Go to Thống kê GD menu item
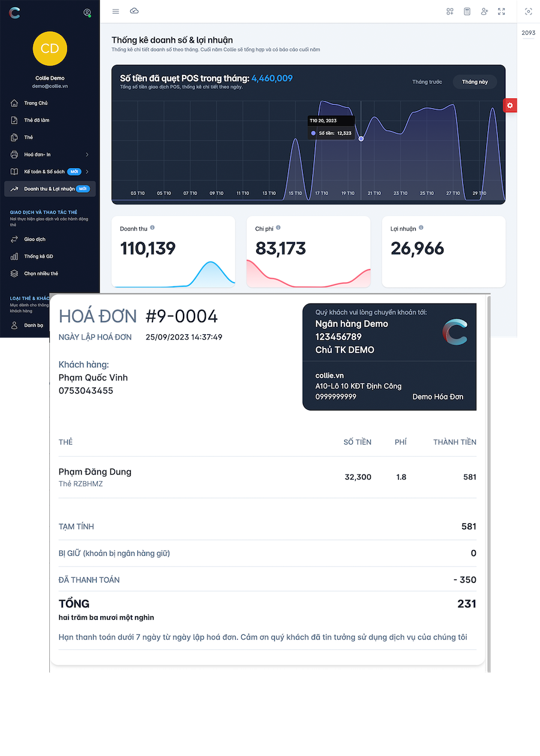This screenshot has height=756, width=540. tap(38, 256)
